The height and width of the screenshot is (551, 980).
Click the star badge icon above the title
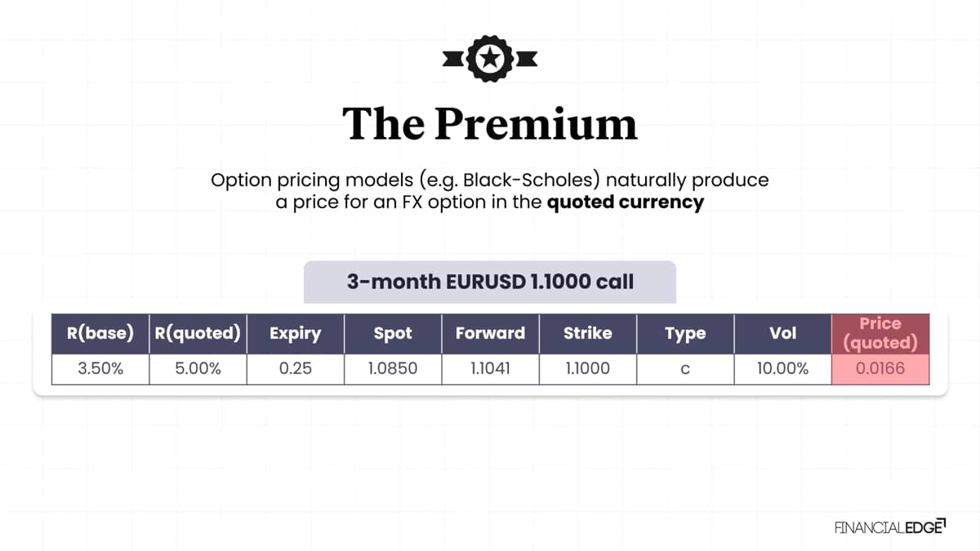[489, 58]
